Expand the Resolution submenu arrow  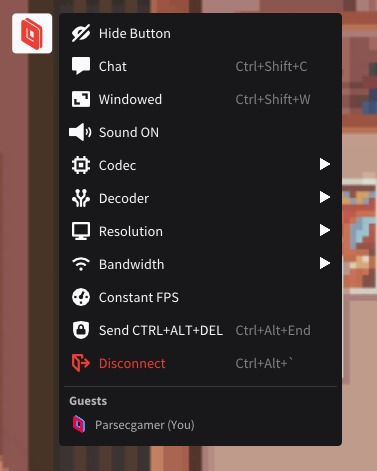(325, 230)
